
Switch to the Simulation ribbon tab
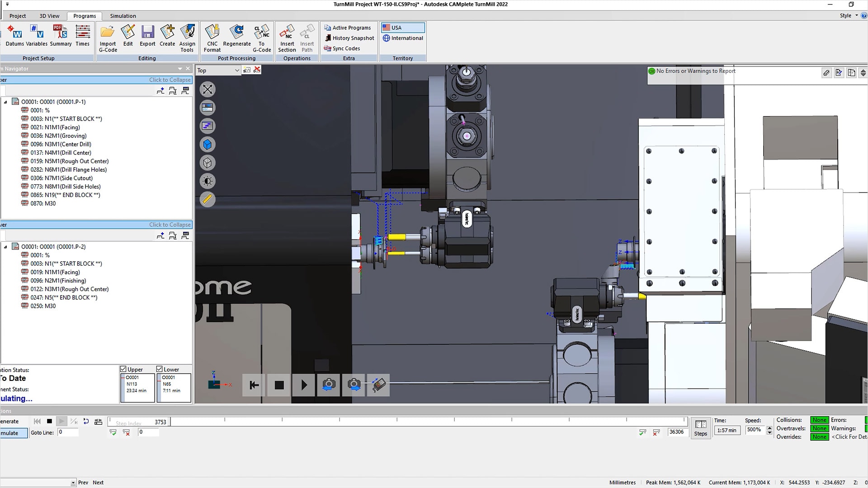(x=123, y=16)
